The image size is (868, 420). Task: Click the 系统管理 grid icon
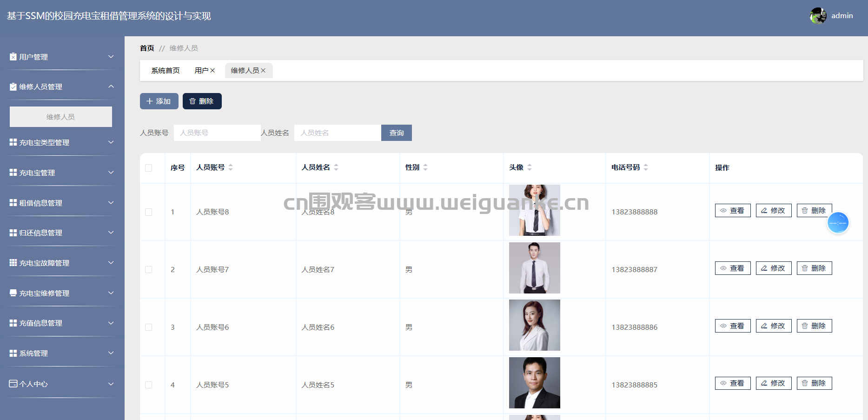point(13,353)
